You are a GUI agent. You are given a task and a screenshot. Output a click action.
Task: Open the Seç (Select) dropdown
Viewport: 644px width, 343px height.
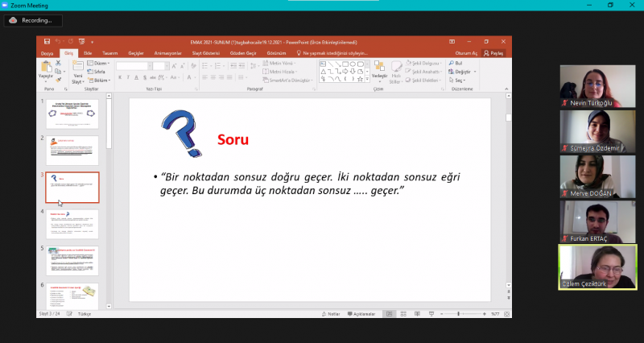pyautogui.click(x=460, y=81)
